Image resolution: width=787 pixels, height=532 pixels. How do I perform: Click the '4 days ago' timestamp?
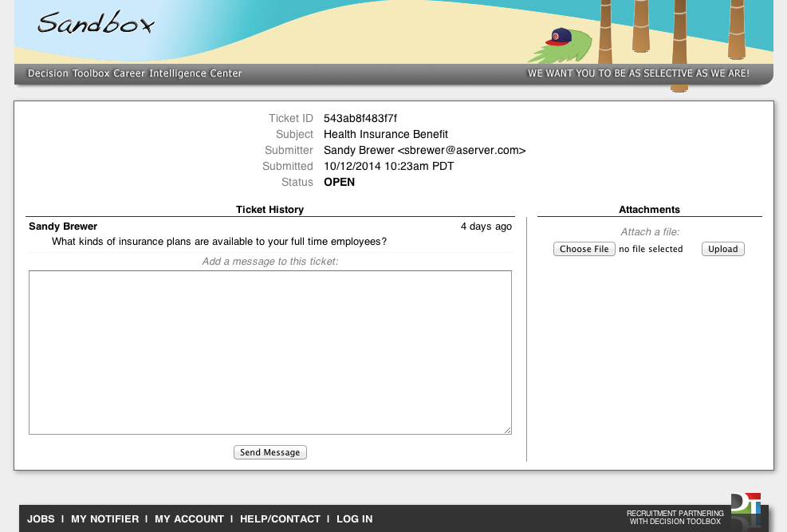pos(486,227)
